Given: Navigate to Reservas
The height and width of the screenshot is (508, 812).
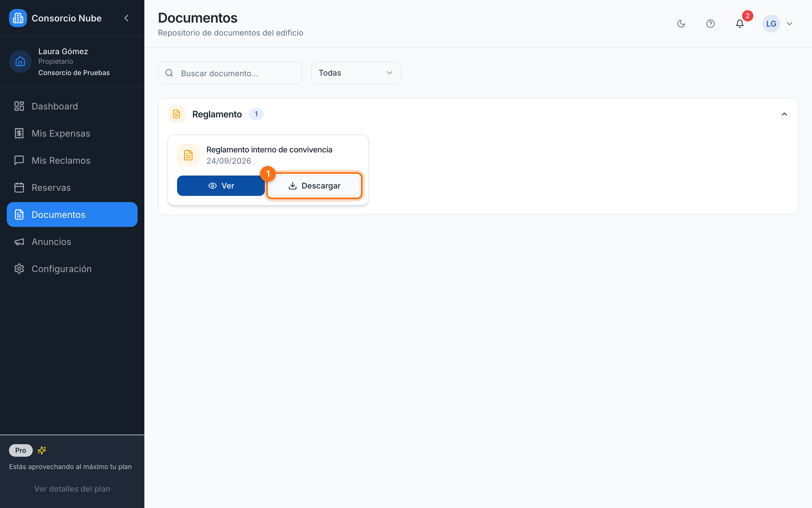Looking at the screenshot, I should pyautogui.click(x=72, y=187).
